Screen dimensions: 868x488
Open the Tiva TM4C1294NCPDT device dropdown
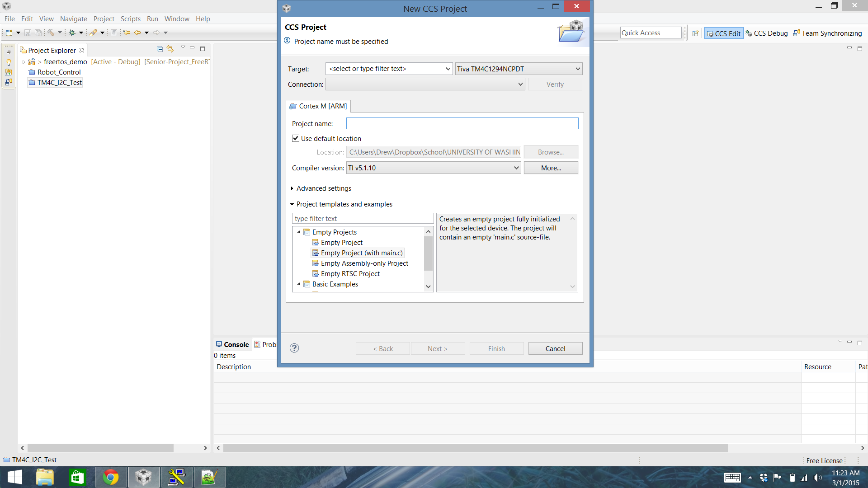point(519,69)
